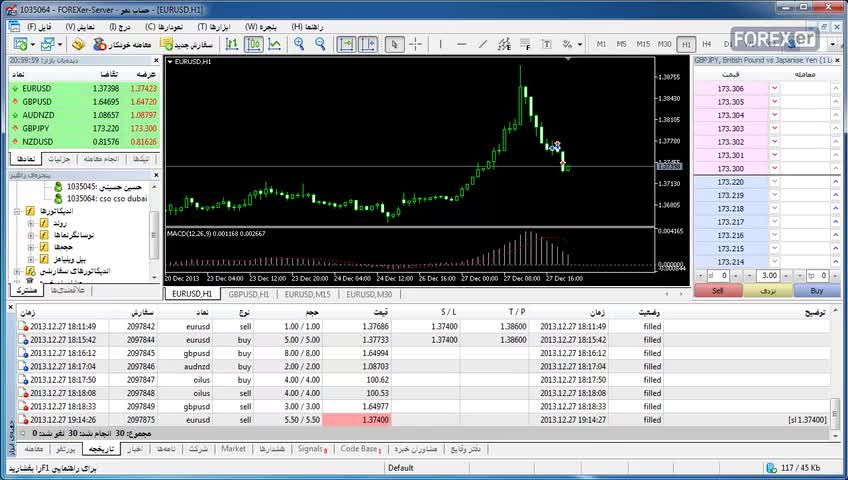Select the cursor arrow tool

click(394, 44)
